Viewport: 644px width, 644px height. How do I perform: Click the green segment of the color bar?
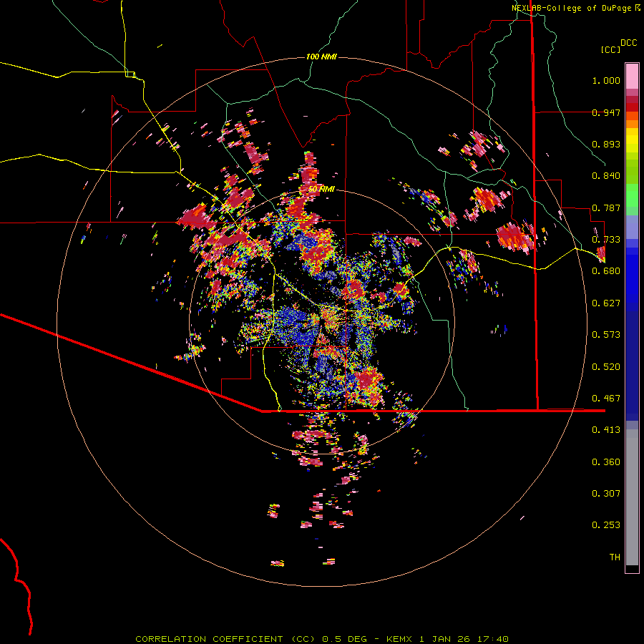[632, 195]
